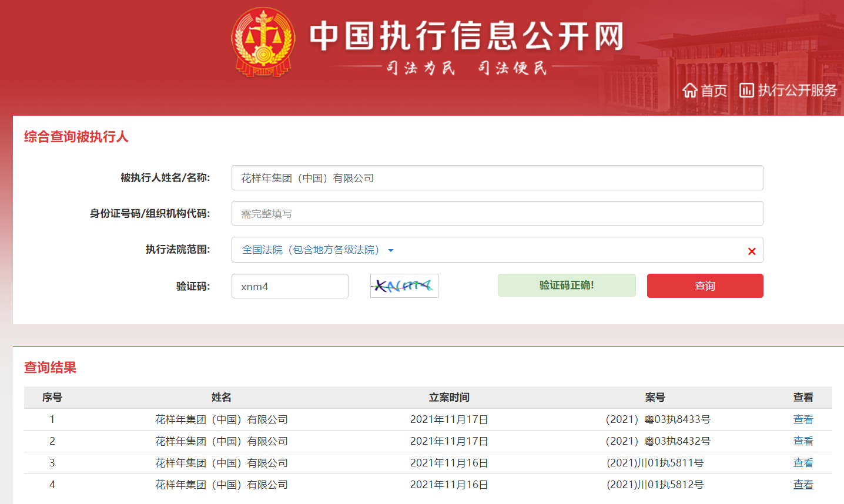Click the 姓名 column header
The image size is (844, 504).
(222, 398)
